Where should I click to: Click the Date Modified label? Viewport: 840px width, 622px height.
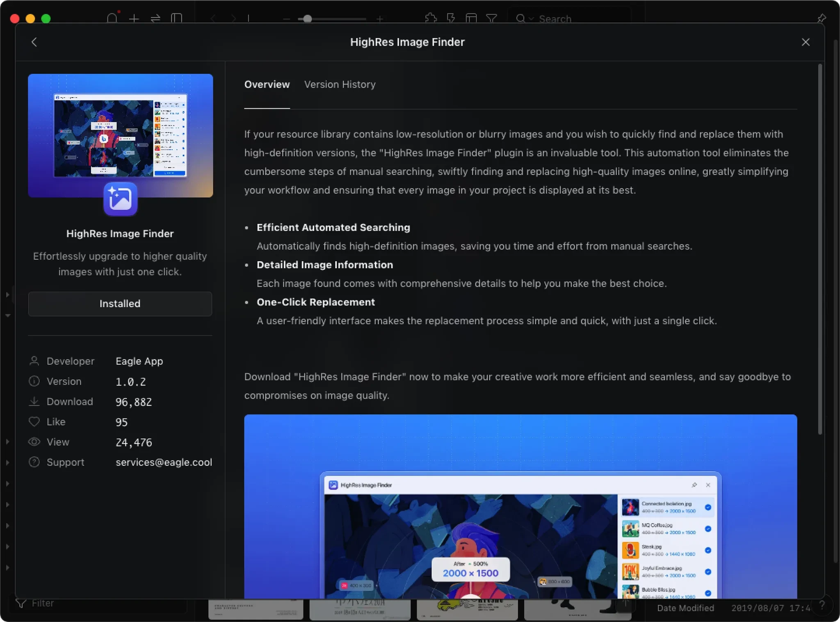(x=685, y=608)
